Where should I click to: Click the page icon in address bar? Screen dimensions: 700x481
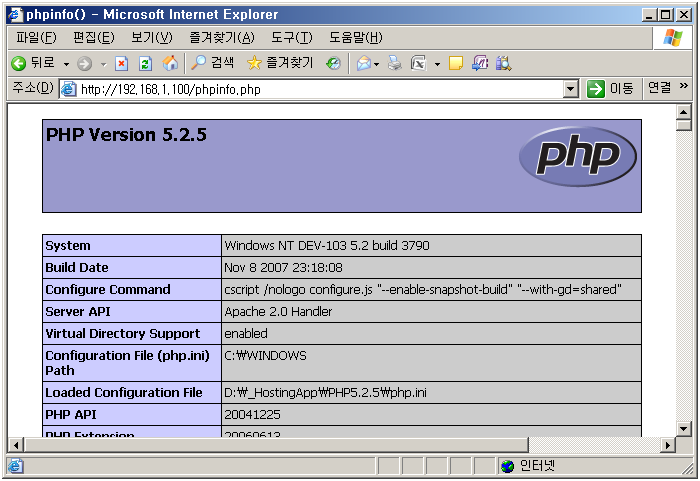click(x=68, y=89)
